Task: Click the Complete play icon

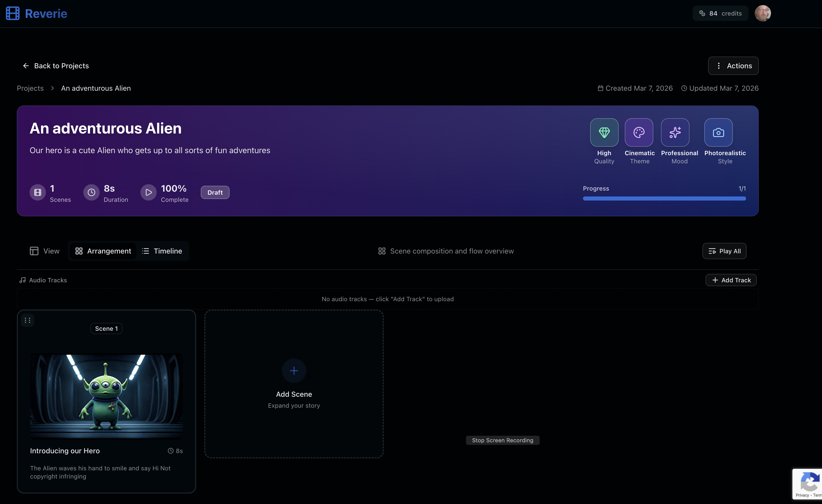Action: point(149,192)
